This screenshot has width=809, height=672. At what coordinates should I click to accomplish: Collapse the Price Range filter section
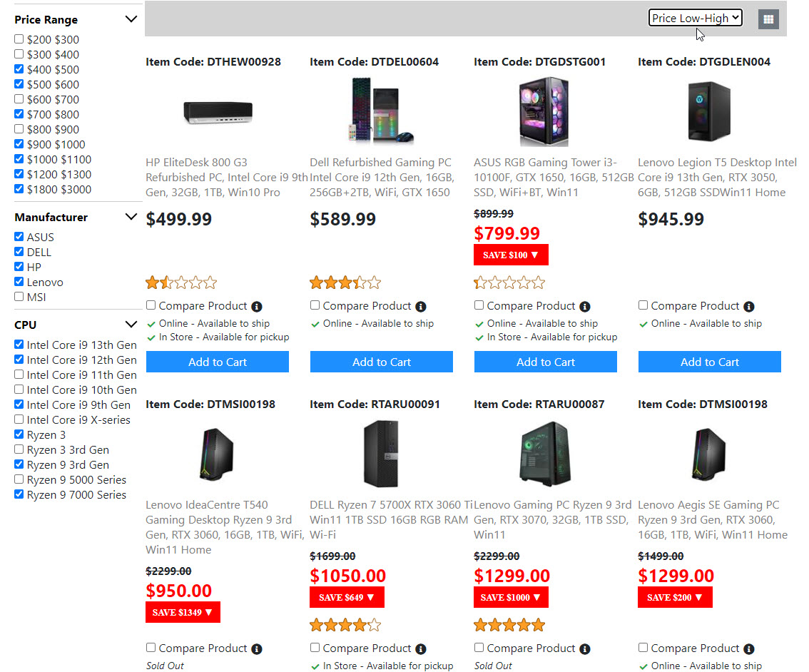tap(131, 19)
